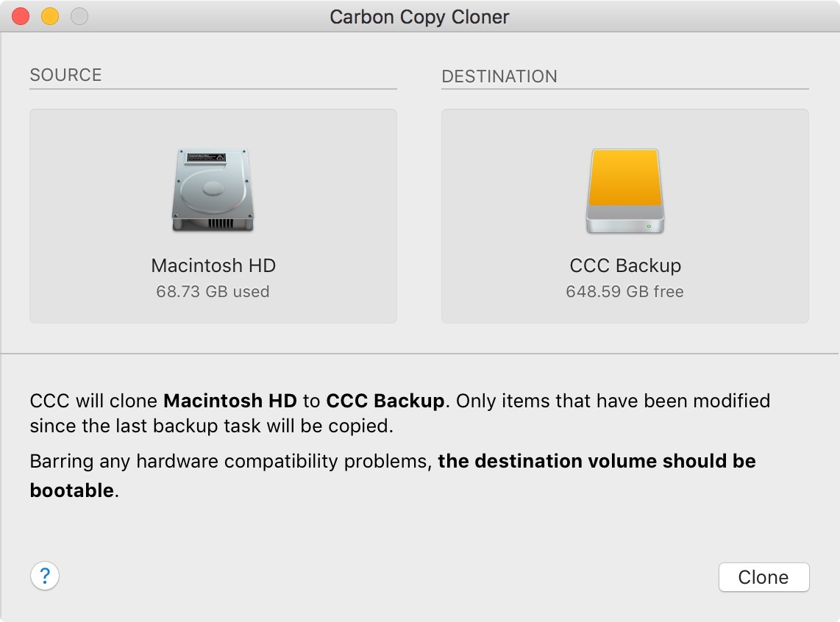Click the "68.73 GB used" text
Viewport: 840px width, 622px height.
pos(213,292)
